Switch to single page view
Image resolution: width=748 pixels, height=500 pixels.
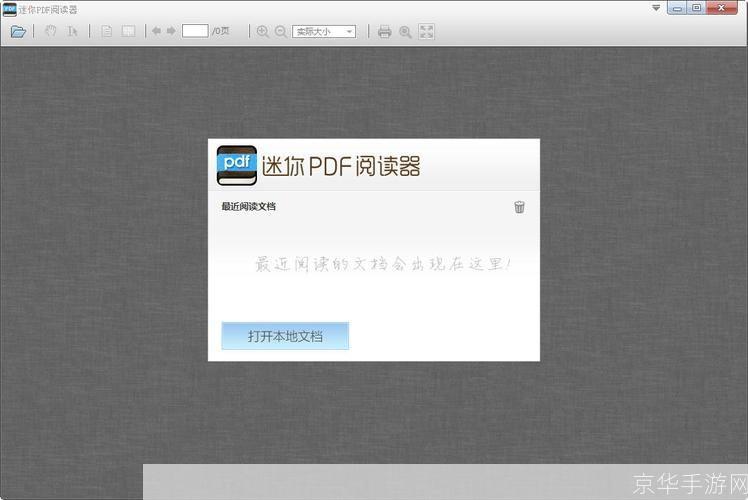point(107,31)
